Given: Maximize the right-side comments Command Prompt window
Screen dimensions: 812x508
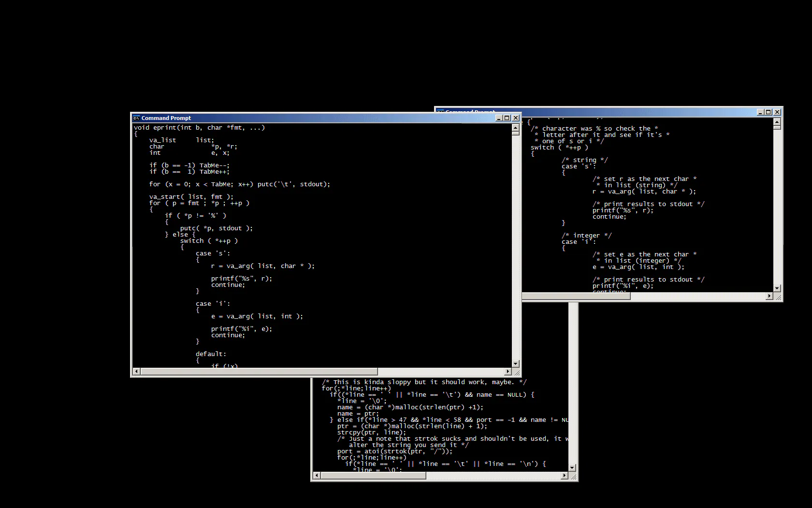Looking at the screenshot, I should click(x=768, y=112).
